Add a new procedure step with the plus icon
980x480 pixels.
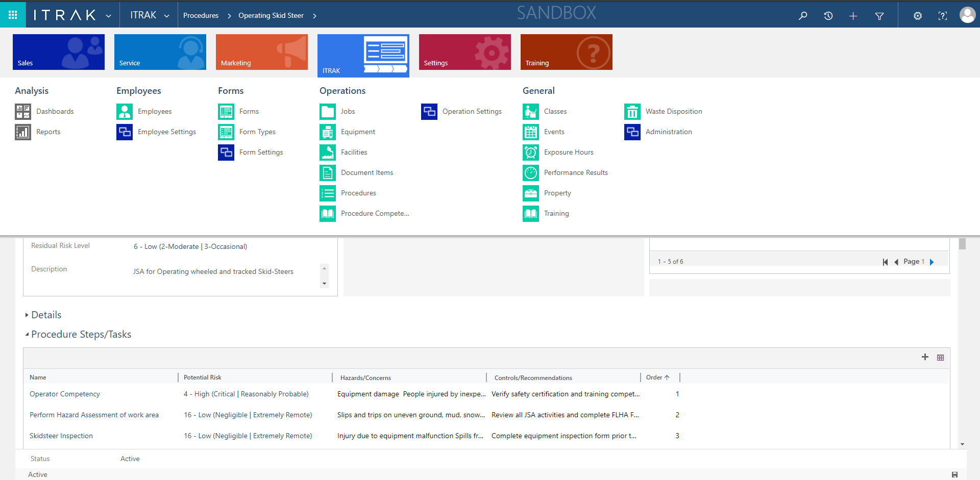[925, 357]
